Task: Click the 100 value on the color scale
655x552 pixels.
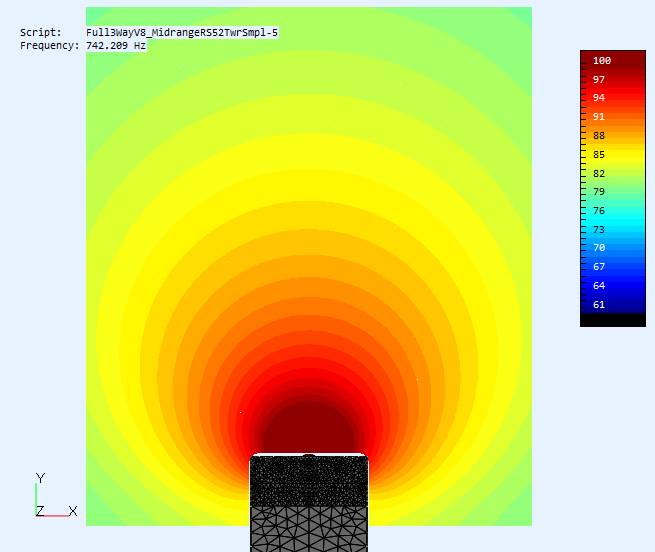Action: (602, 61)
